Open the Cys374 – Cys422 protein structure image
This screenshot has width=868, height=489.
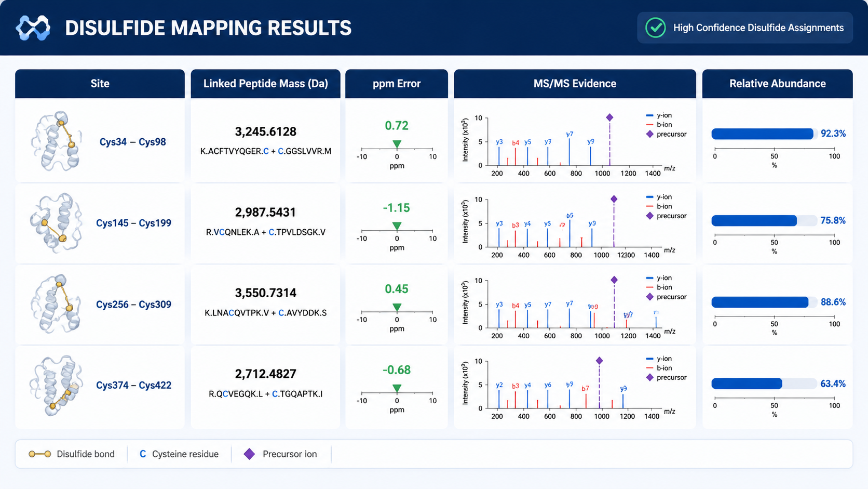coord(56,385)
